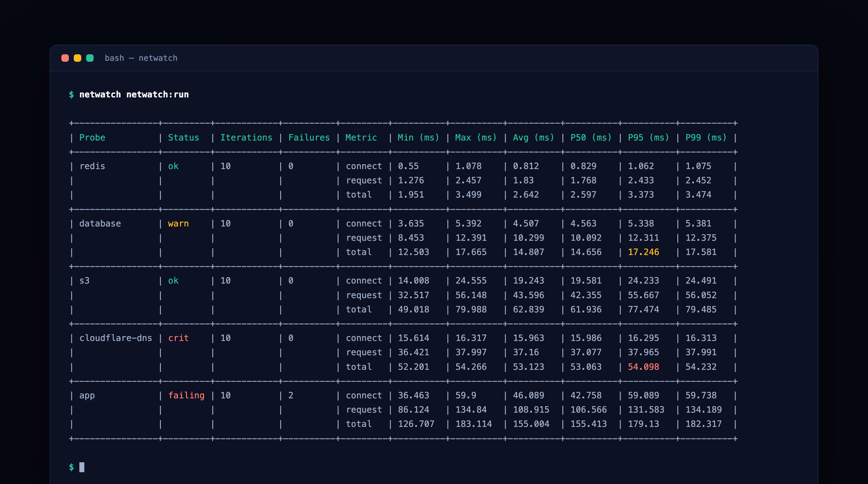Click cloudflare-dns total P50 '53.063'

click(x=586, y=367)
